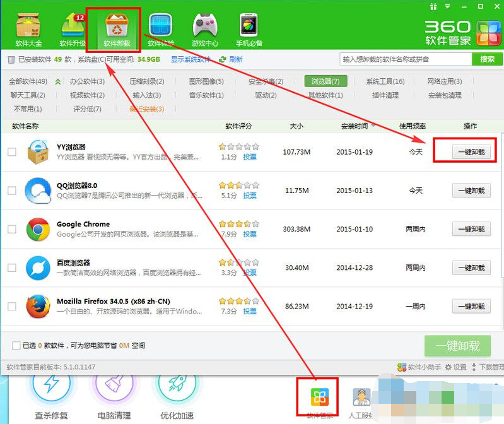Open 电脑清理 in background 360 window

click(x=114, y=397)
